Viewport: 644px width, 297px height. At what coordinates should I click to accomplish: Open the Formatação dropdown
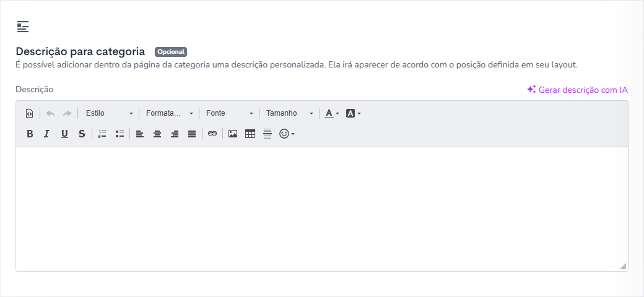tap(169, 113)
